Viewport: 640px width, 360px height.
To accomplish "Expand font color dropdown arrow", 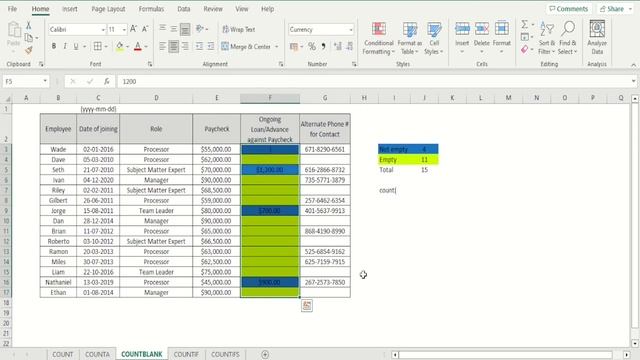I will click(x=146, y=47).
